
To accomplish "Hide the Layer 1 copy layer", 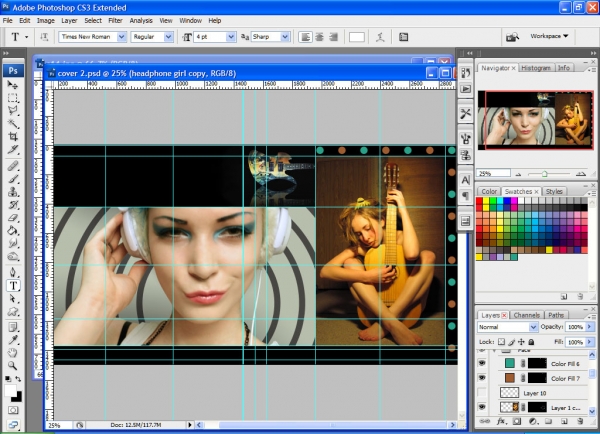I will coord(482,407).
